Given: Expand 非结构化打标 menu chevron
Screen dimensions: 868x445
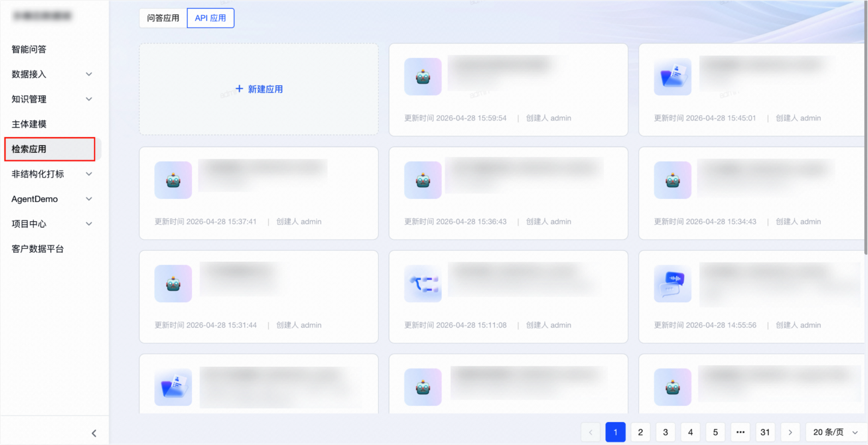Looking at the screenshot, I should (x=89, y=174).
